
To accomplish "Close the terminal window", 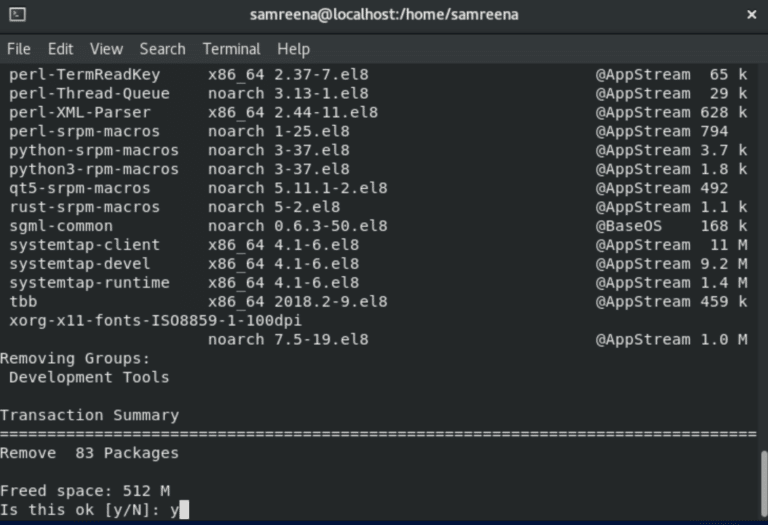I will 751,15.
